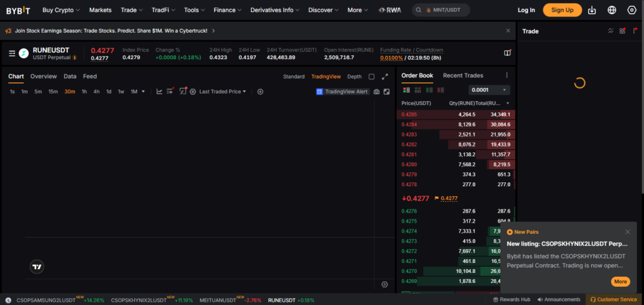Open the guide book icon beside funding rate
The image size is (644, 305).
508,53
